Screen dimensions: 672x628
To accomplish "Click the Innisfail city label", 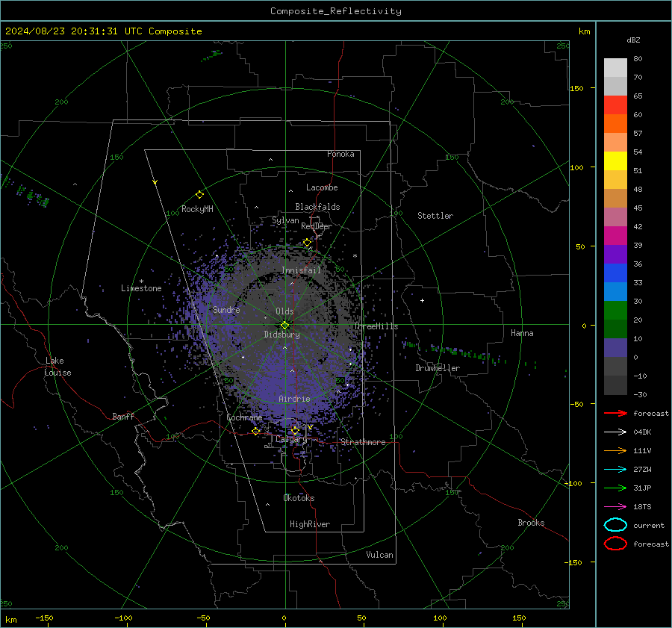I will [x=301, y=270].
